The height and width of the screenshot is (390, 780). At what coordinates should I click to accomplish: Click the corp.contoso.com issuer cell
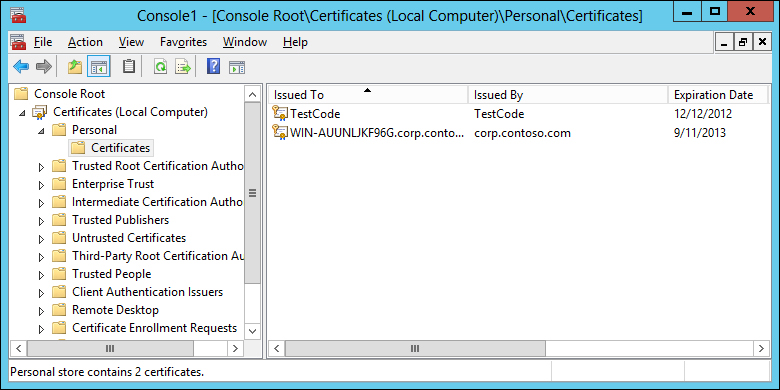click(x=522, y=133)
